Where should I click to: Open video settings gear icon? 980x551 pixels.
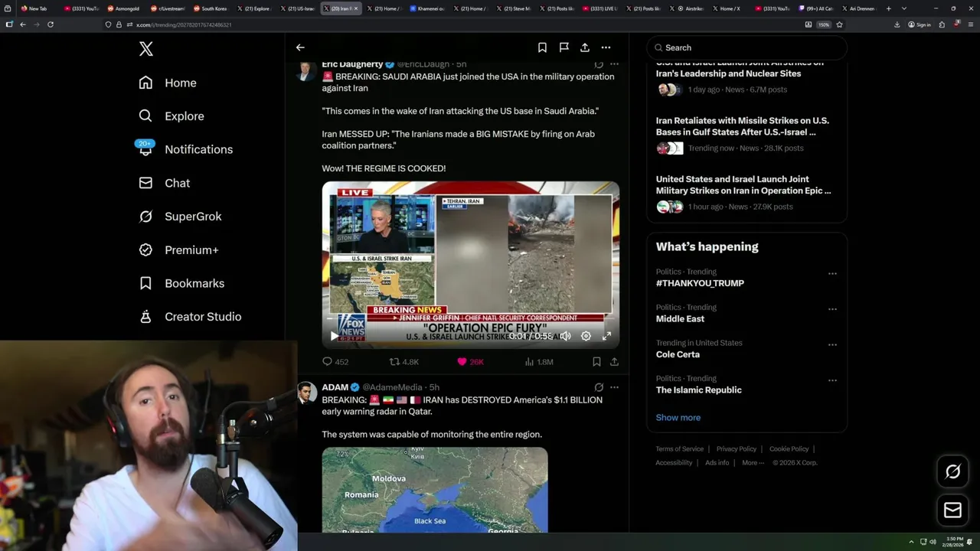coord(586,336)
